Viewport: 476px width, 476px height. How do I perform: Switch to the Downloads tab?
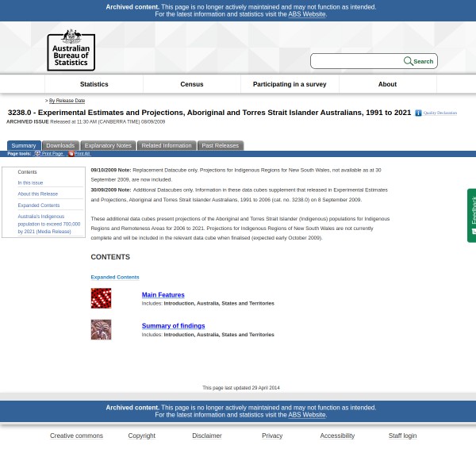coord(60,146)
